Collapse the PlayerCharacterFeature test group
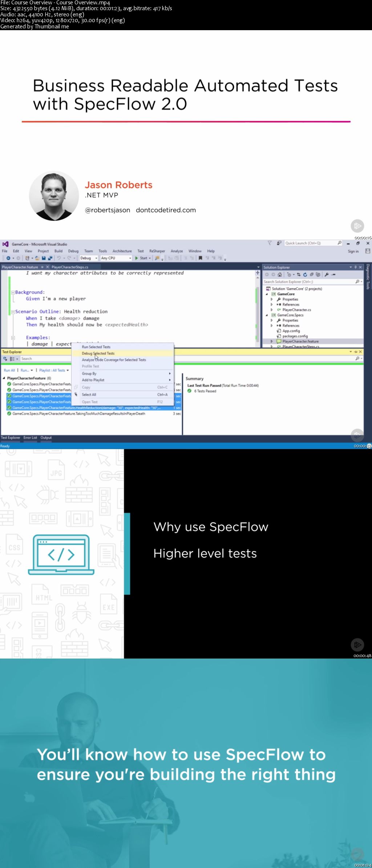Image resolution: width=372 pixels, height=868 pixels. tap(4, 378)
